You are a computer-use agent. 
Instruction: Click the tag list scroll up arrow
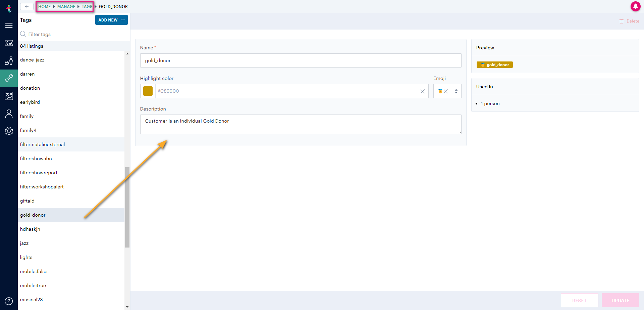[x=127, y=54]
